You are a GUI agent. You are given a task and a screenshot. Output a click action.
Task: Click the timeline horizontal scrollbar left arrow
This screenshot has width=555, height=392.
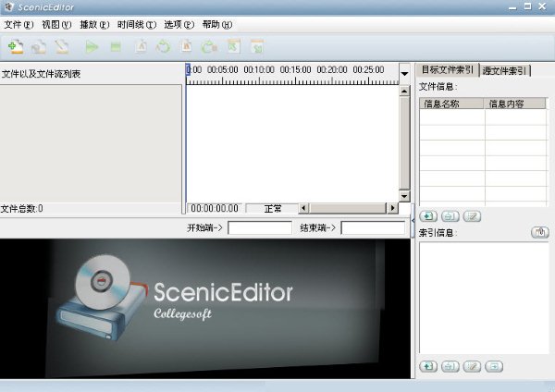pos(303,208)
